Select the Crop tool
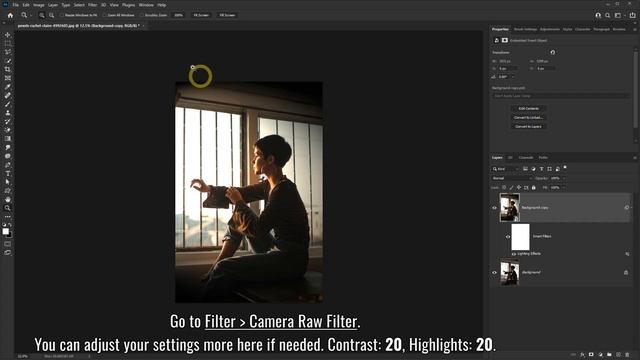Viewport: 640px width, 360px height. tap(7, 69)
